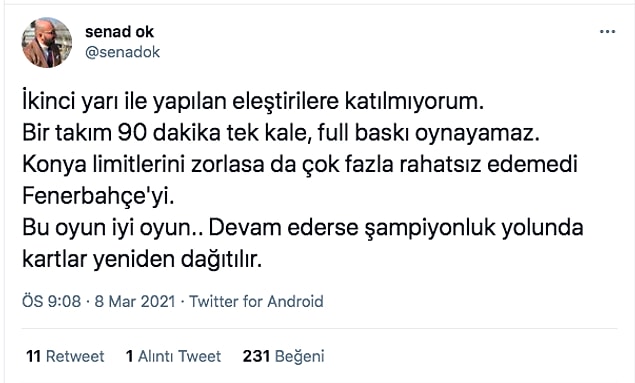Screen dimensions: 635x383
Task: Select the sentence Bir takım 90 dakika
Action: tap(281, 133)
